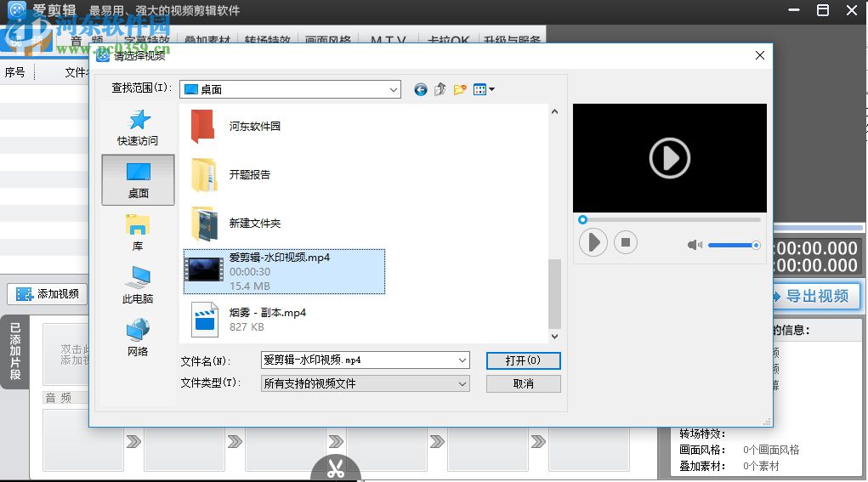Click the preview playback progress bar

[671, 219]
